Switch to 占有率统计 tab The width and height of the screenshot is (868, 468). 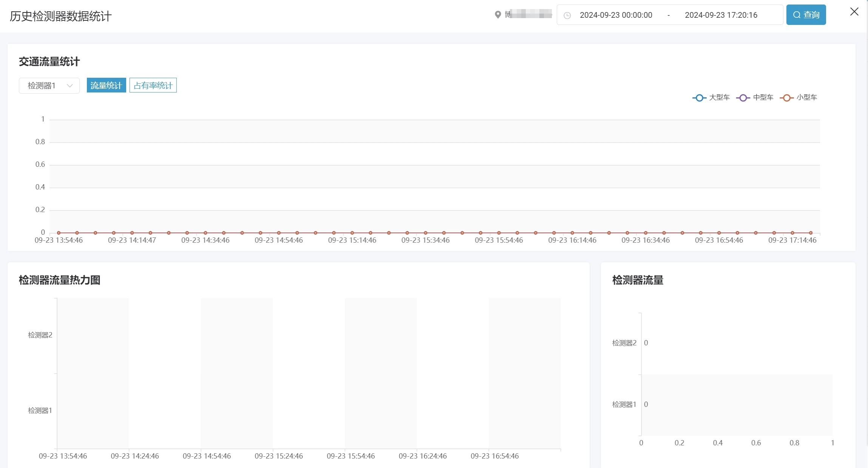pyautogui.click(x=153, y=85)
